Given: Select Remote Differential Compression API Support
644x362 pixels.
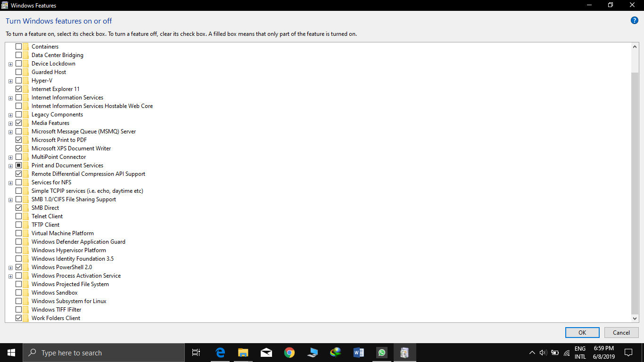Looking at the screenshot, I should coord(88,174).
